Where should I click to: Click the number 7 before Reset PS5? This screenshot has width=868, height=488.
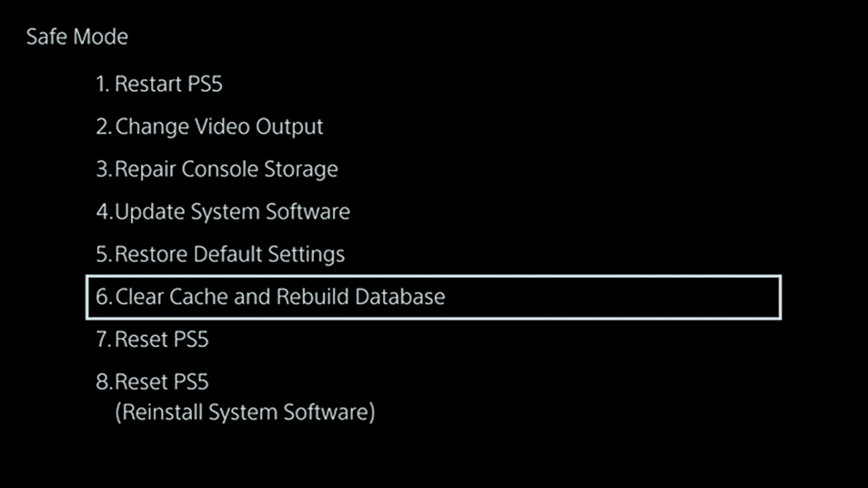[x=103, y=339]
